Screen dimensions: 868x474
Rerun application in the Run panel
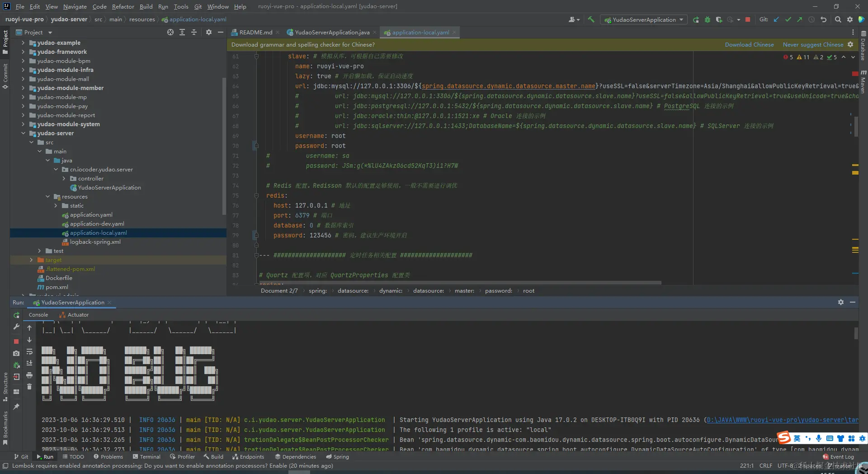[16, 315]
